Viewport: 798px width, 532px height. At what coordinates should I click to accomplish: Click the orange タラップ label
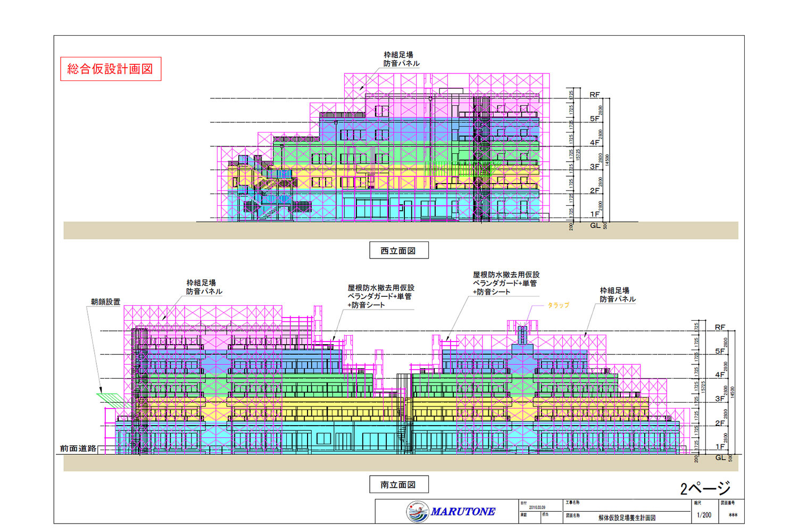coord(558,305)
